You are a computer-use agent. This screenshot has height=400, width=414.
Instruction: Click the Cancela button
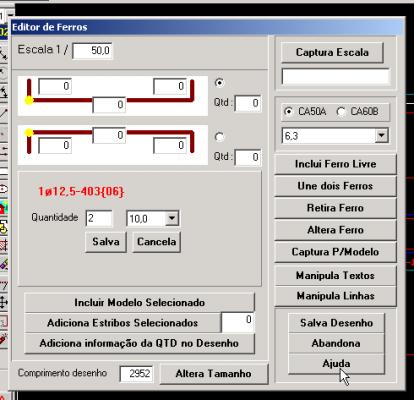(156, 242)
